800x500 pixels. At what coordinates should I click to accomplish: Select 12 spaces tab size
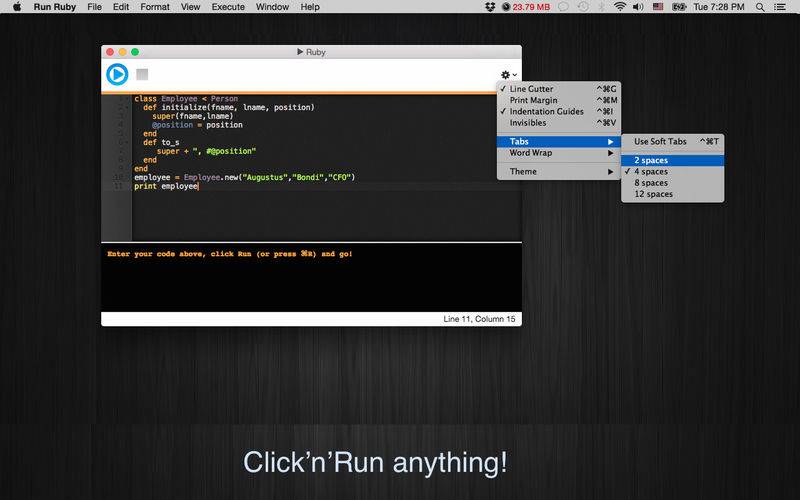click(x=672, y=194)
